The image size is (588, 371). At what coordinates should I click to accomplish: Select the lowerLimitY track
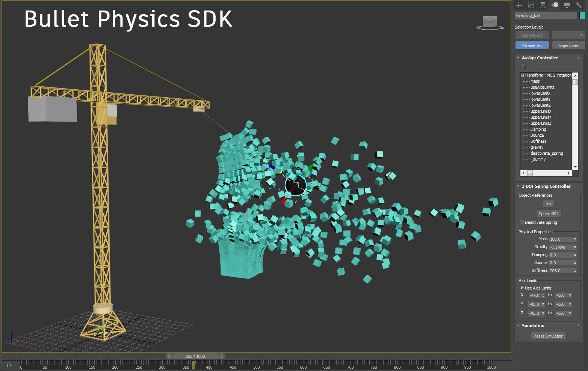540,99
